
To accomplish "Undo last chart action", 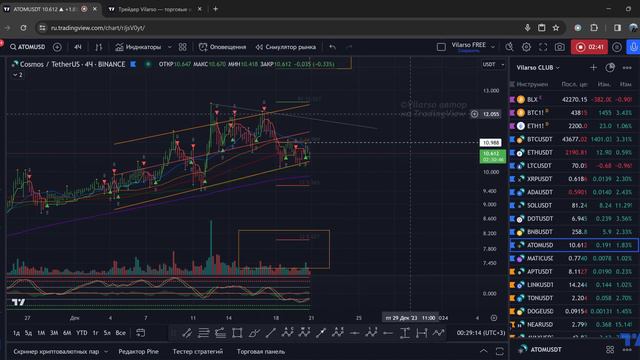I will click(x=333, y=47).
